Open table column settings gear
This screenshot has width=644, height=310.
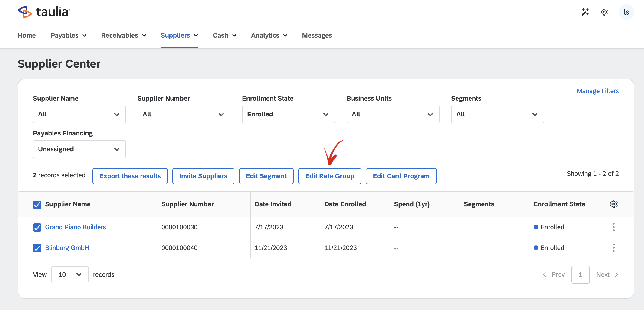click(x=614, y=204)
